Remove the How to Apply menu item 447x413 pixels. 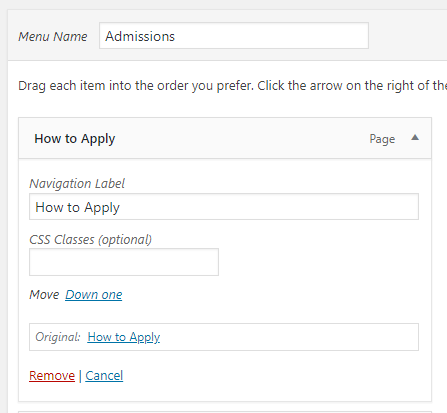(x=52, y=376)
